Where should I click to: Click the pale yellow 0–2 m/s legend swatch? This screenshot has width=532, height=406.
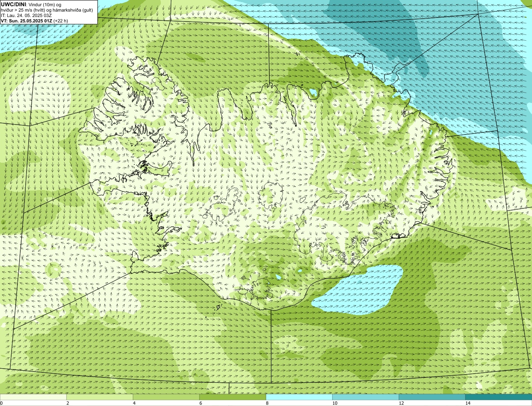click(x=33, y=397)
